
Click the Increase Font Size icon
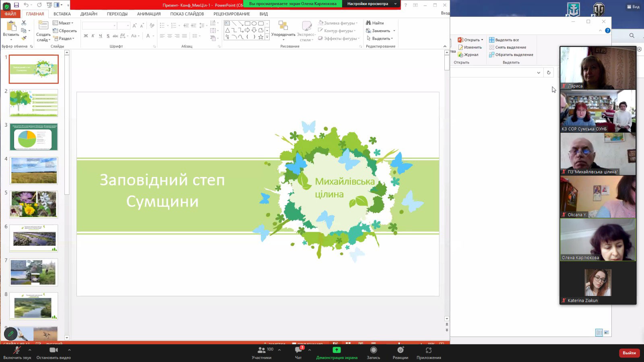coord(135,26)
